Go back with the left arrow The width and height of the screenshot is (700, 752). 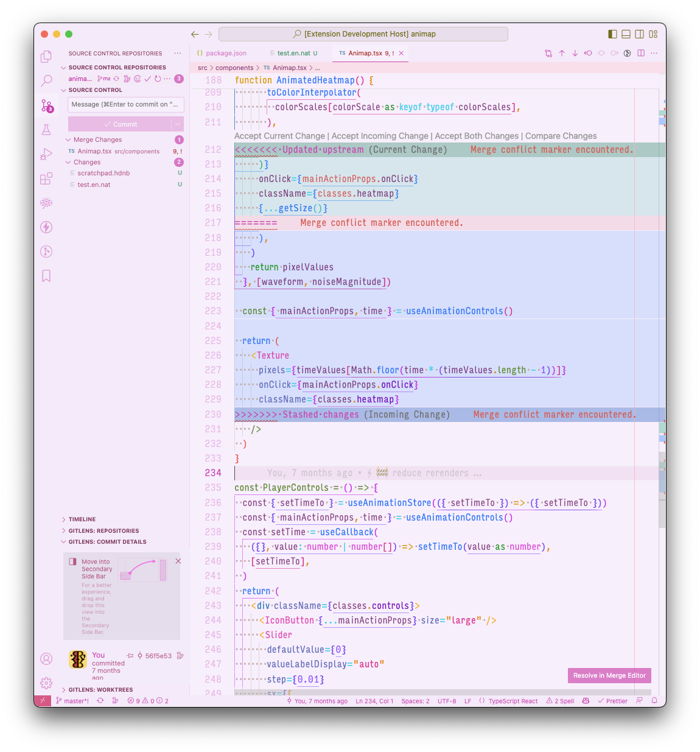[x=195, y=34]
